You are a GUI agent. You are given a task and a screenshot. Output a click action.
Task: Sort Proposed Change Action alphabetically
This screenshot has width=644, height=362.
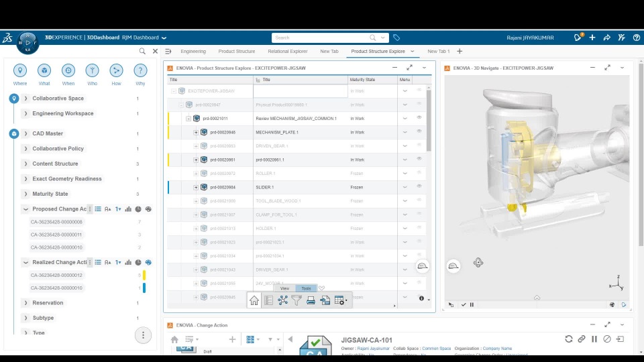[107, 209]
